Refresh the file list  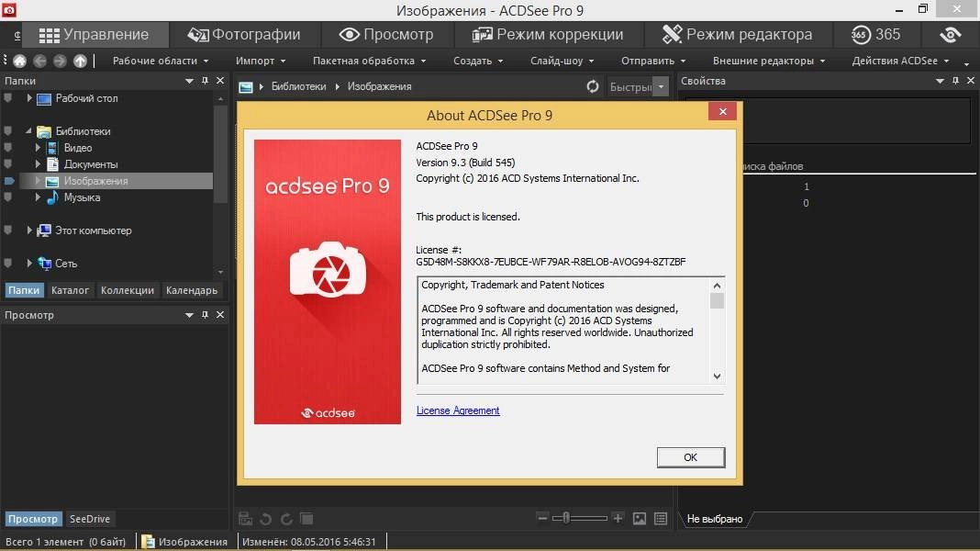click(593, 86)
